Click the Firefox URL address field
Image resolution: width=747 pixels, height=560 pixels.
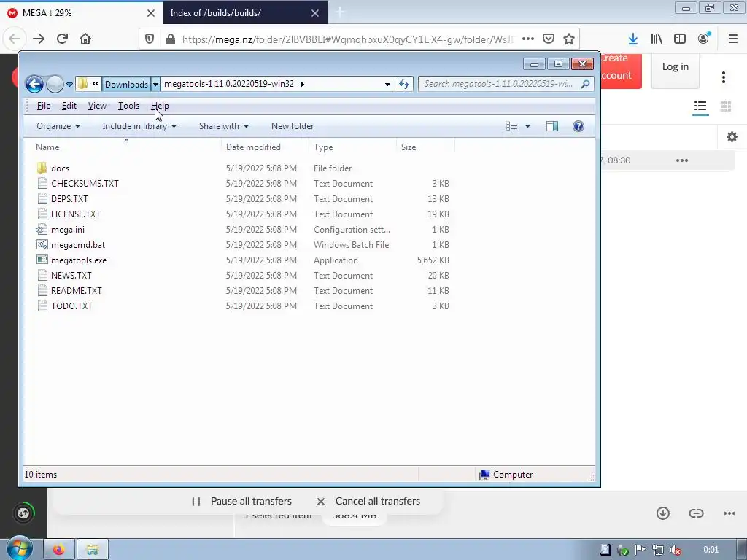tap(348, 39)
